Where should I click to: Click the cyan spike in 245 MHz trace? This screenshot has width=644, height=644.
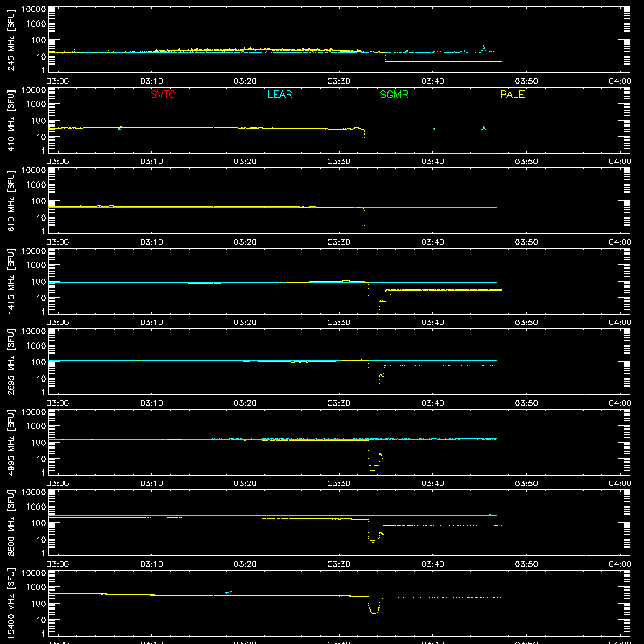(x=485, y=48)
